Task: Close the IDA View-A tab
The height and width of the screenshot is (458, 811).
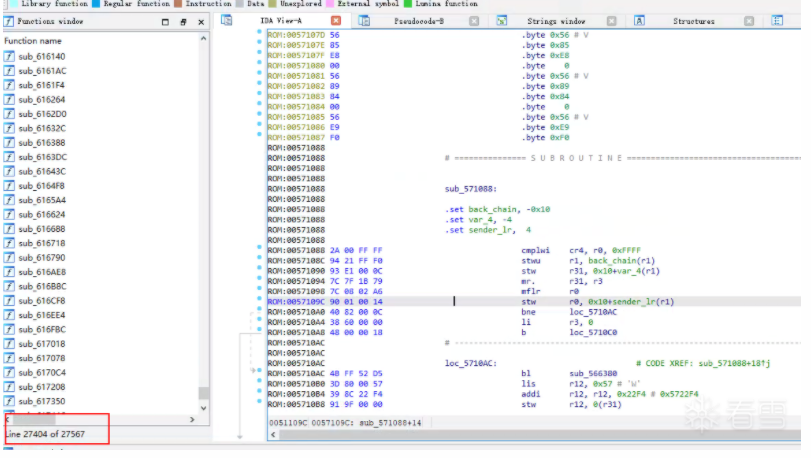Action: (x=336, y=21)
